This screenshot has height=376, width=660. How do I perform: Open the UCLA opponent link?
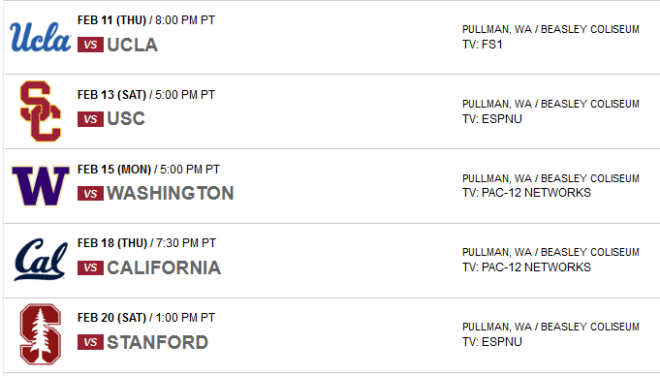pyautogui.click(x=132, y=45)
